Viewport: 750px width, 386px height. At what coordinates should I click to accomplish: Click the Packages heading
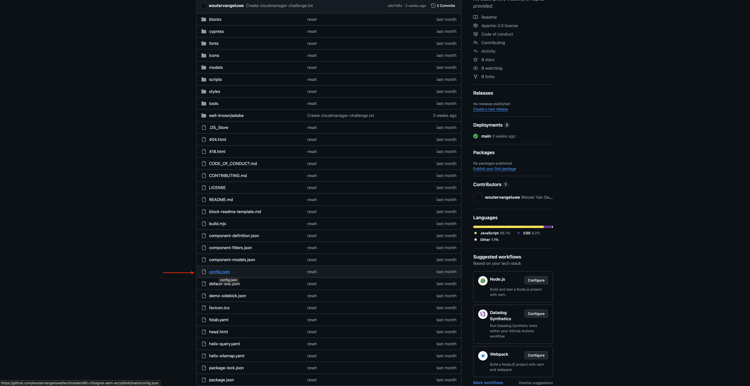[x=484, y=153]
